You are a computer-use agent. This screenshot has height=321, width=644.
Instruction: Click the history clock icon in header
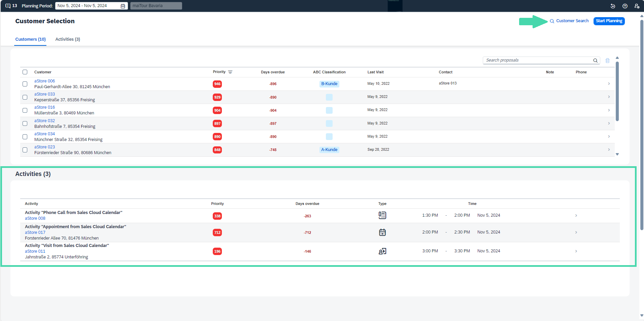(613, 6)
